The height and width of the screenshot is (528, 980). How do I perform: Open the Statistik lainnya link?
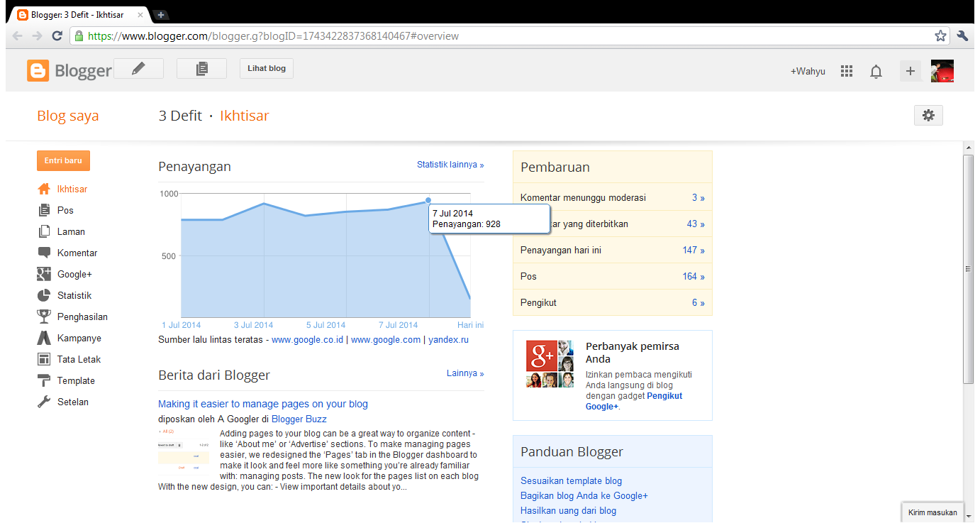click(x=450, y=165)
